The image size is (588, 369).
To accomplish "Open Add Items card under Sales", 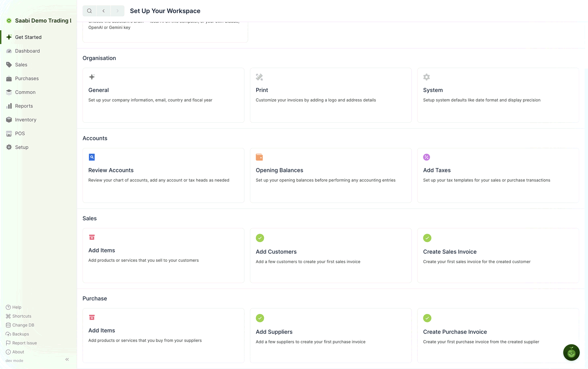I will point(163,256).
